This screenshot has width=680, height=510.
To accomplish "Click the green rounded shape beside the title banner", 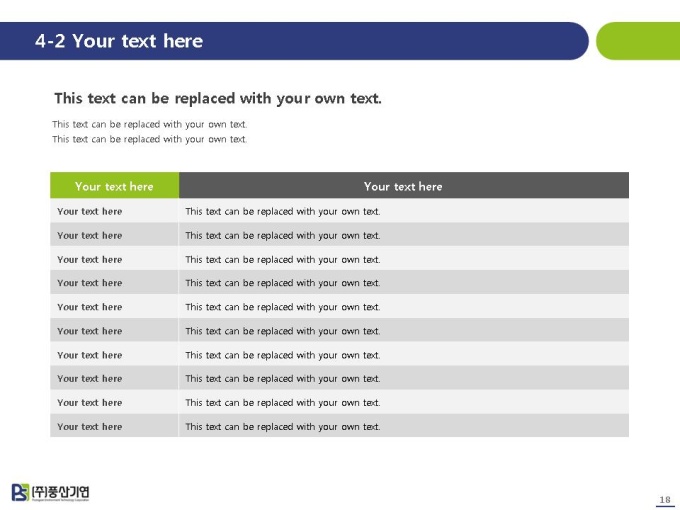I will pyautogui.click(x=638, y=41).
